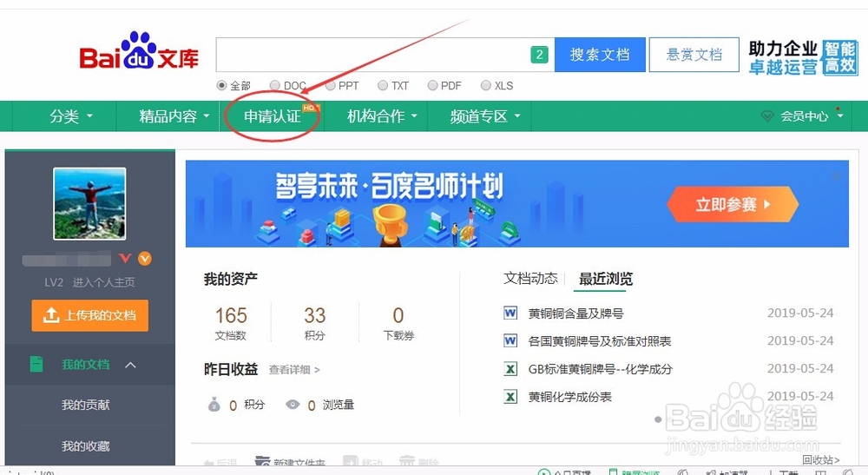Select the XLS file type radio
Image resolution: width=868 pixels, height=475 pixels.
(x=485, y=85)
